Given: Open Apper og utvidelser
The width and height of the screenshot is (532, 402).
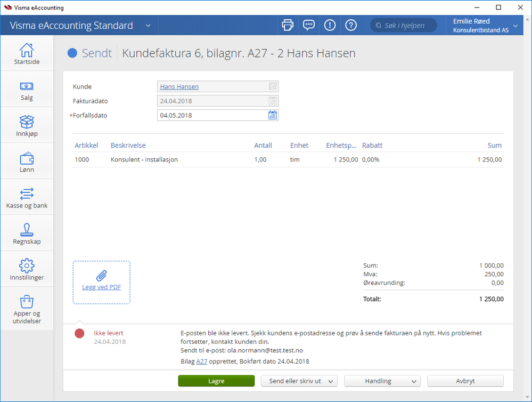Looking at the screenshot, I should (x=27, y=309).
